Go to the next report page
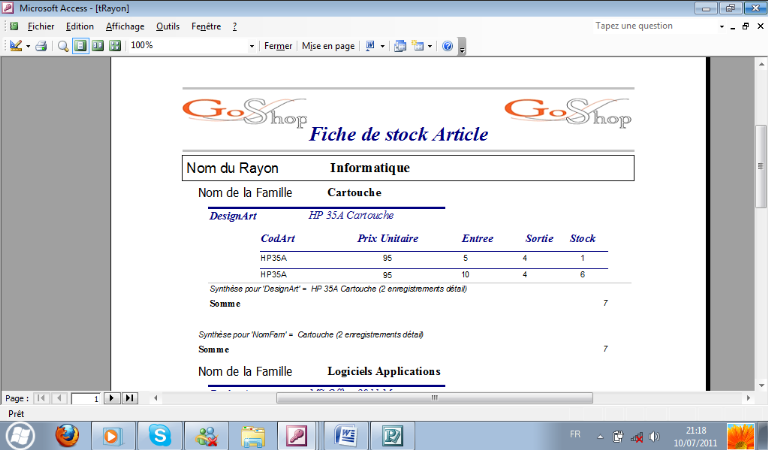This screenshot has height=450, width=768. tap(112, 398)
